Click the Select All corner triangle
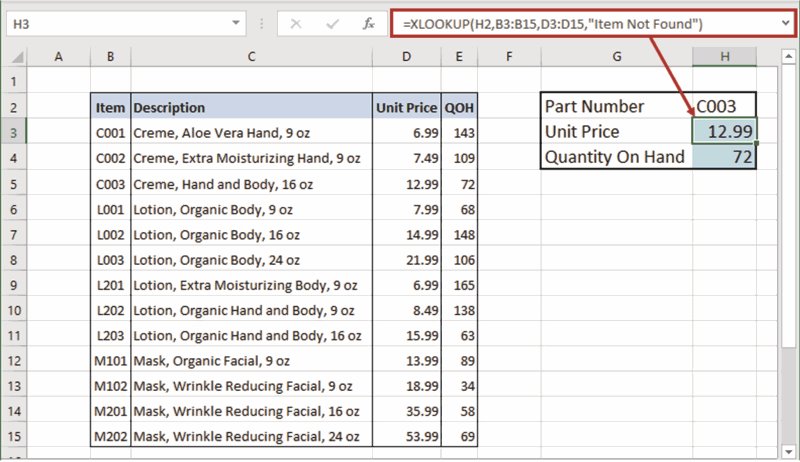 tap(16, 58)
